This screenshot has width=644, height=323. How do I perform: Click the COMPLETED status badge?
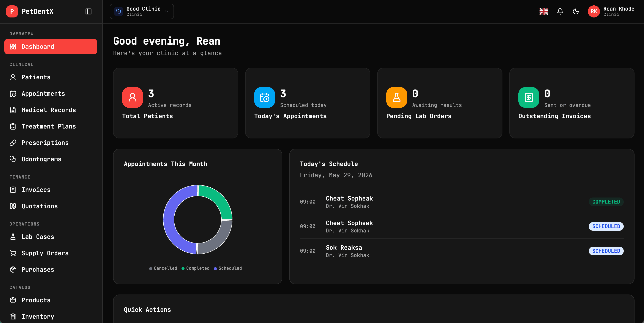point(606,202)
